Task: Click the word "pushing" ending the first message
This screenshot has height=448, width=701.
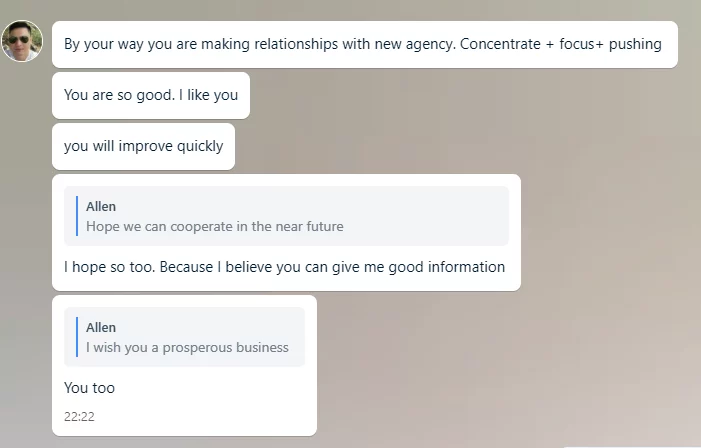Action: click(x=635, y=44)
